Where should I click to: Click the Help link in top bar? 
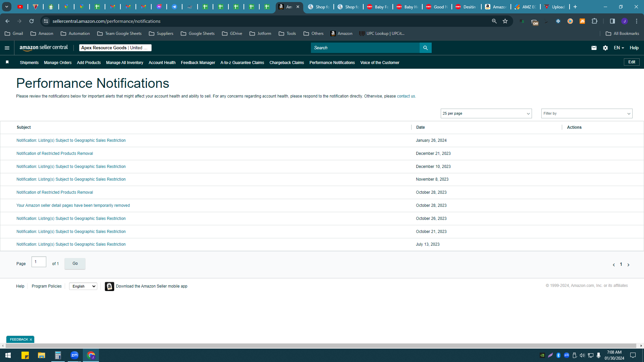[634, 48]
